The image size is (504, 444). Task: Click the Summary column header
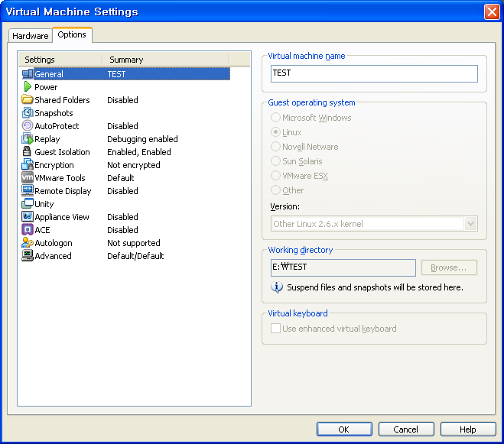point(166,60)
